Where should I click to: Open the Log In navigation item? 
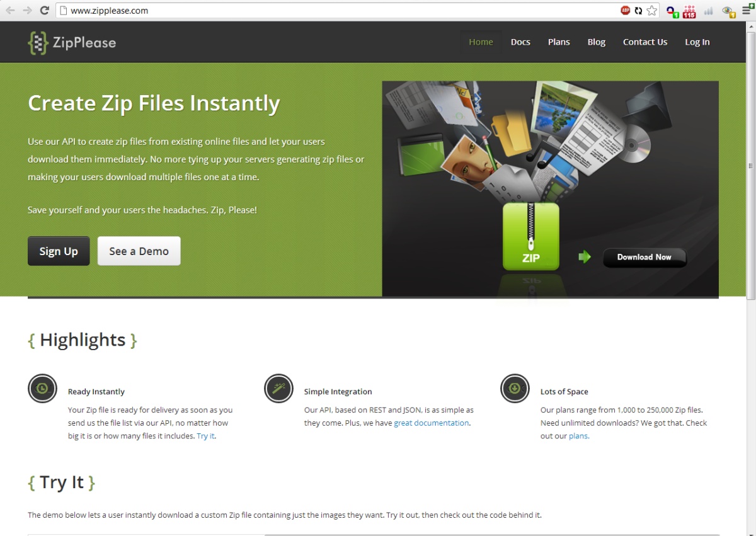(x=697, y=42)
